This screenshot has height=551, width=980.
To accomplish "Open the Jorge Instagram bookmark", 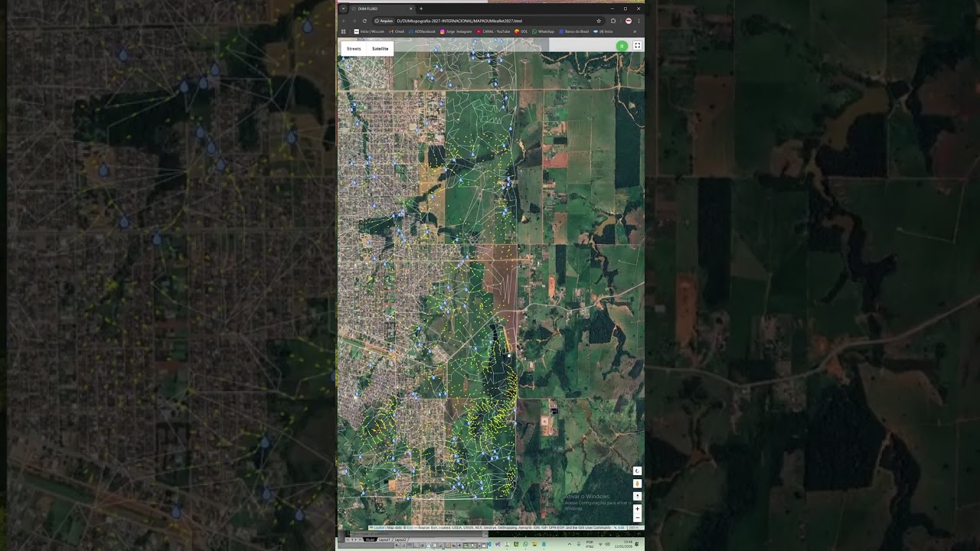I will click(x=456, y=31).
